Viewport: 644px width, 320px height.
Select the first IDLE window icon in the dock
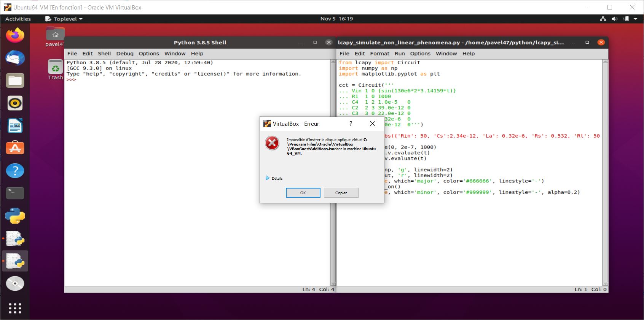(15, 239)
